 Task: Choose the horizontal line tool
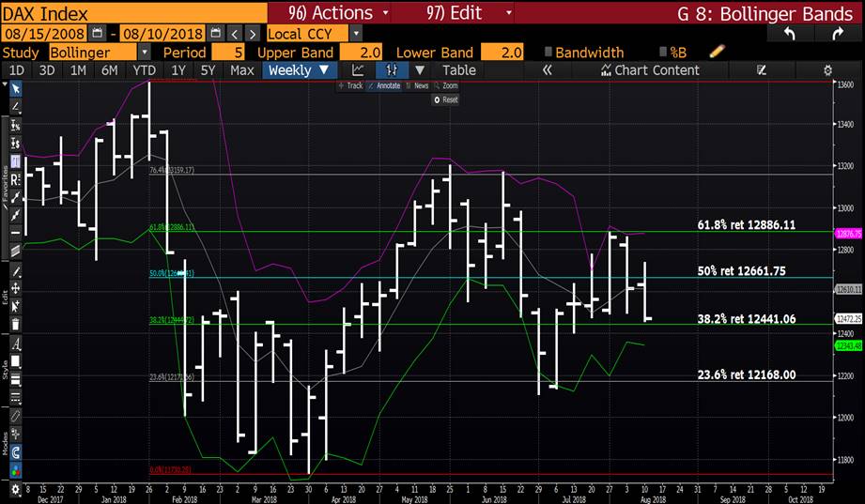(x=15, y=234)
